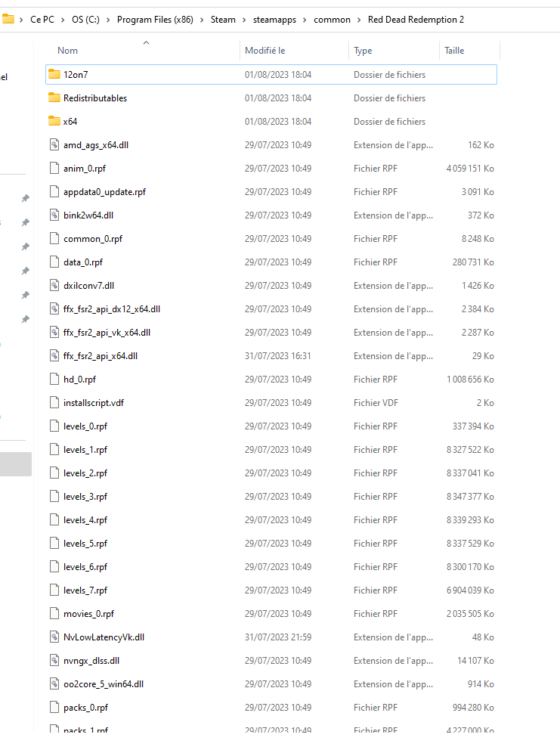Click the folder icon in the address bar
This screenshot has height=750, width=560.
[8, 19]
